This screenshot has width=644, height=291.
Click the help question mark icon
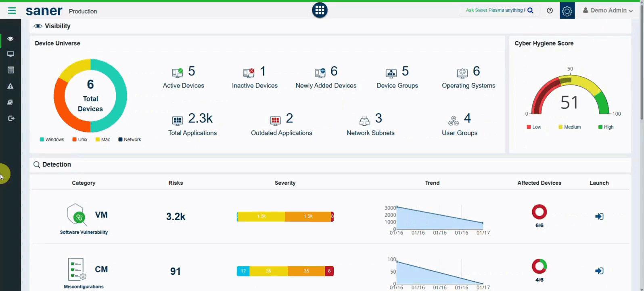coord(550,11)
